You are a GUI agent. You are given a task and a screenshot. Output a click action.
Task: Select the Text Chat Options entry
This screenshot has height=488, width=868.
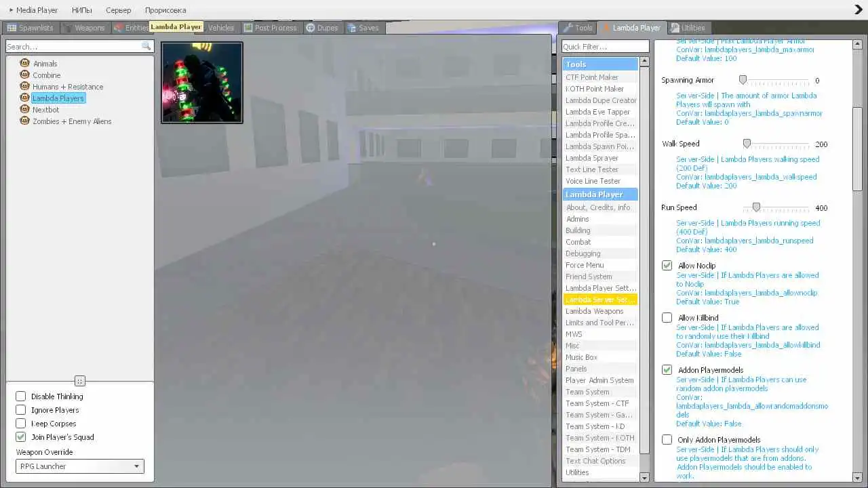pyautogui.click(x=600, y=461)
